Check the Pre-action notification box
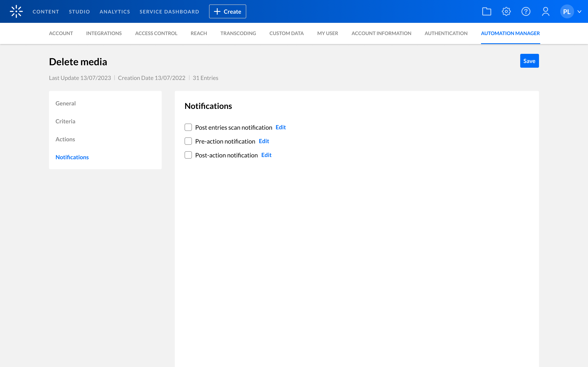This screenshot has width=588, height=367. [188, 141]
